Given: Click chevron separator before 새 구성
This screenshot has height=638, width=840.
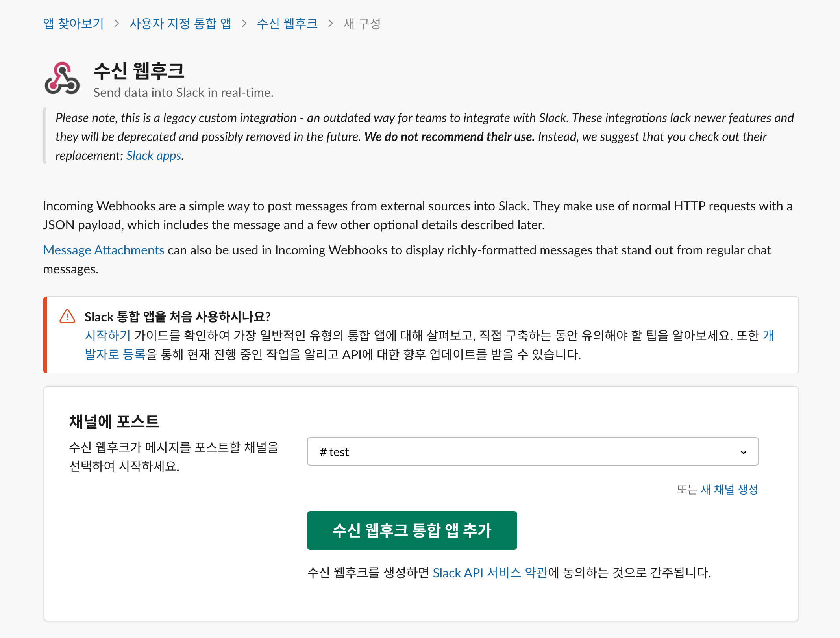Looking at the screenshot, I should point(331,24).
